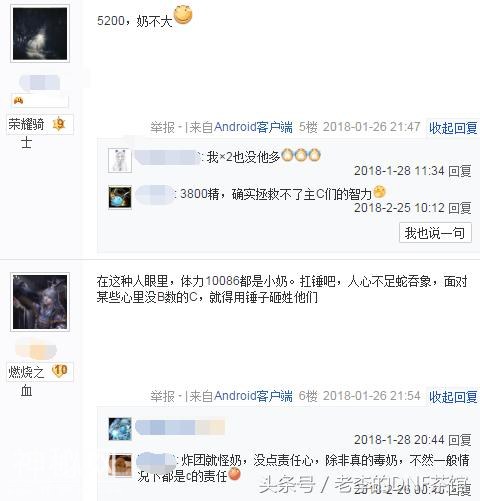
Task: Open the 5th-floor poster's avatar picture
Action: click(40, 34)
